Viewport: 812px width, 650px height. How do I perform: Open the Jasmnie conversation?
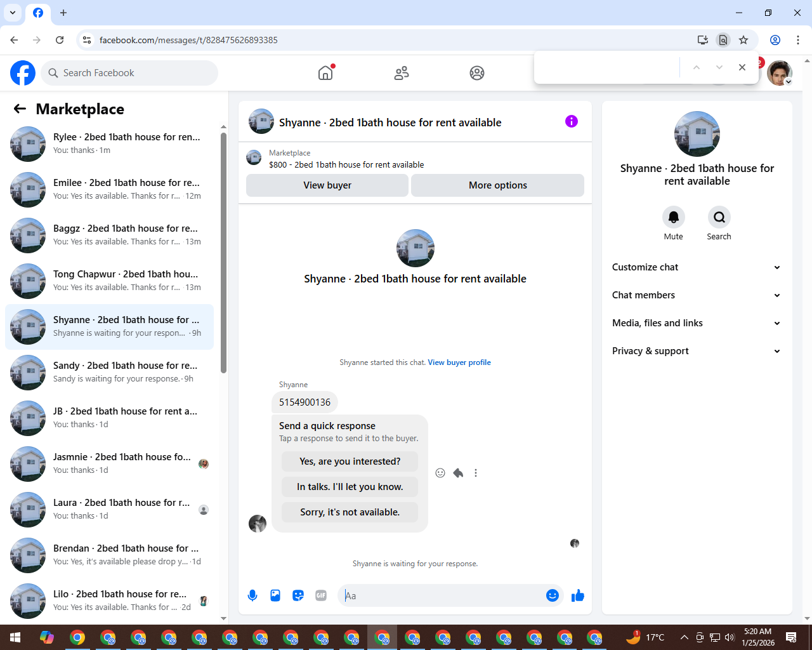[110, 464]
